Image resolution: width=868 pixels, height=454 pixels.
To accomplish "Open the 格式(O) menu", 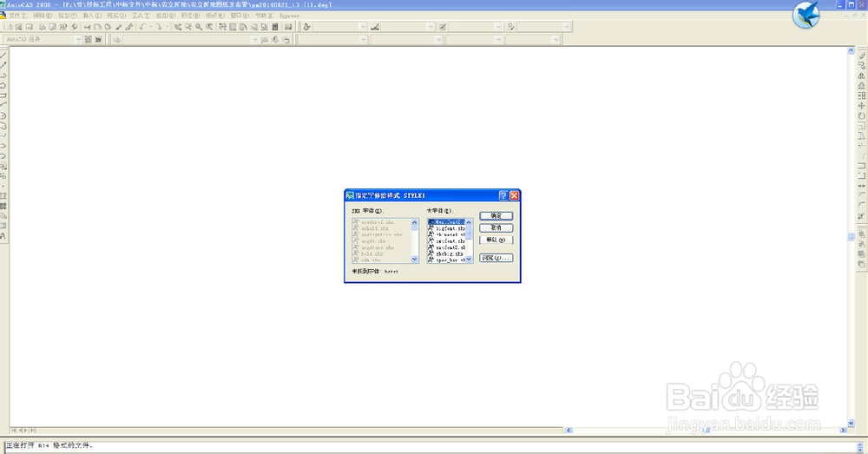I will tap(116, 16).
